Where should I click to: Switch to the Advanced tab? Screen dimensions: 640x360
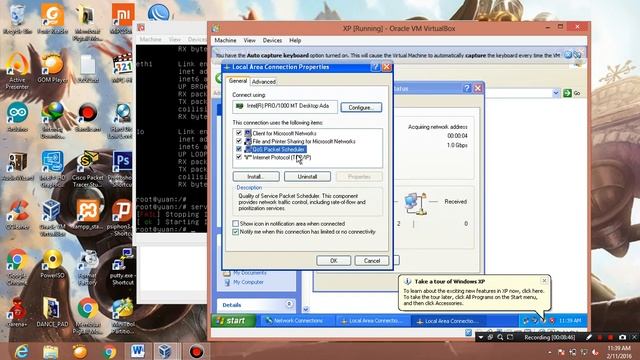point(264,82)
